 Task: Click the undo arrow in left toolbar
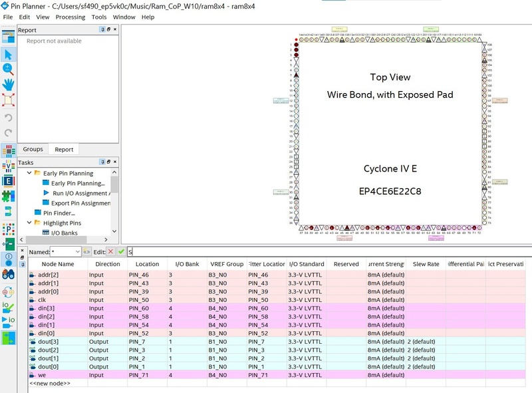[x=9, y=118]
